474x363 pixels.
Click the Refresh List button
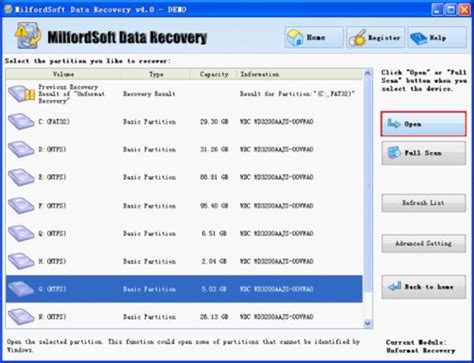[x=423, y=203]
